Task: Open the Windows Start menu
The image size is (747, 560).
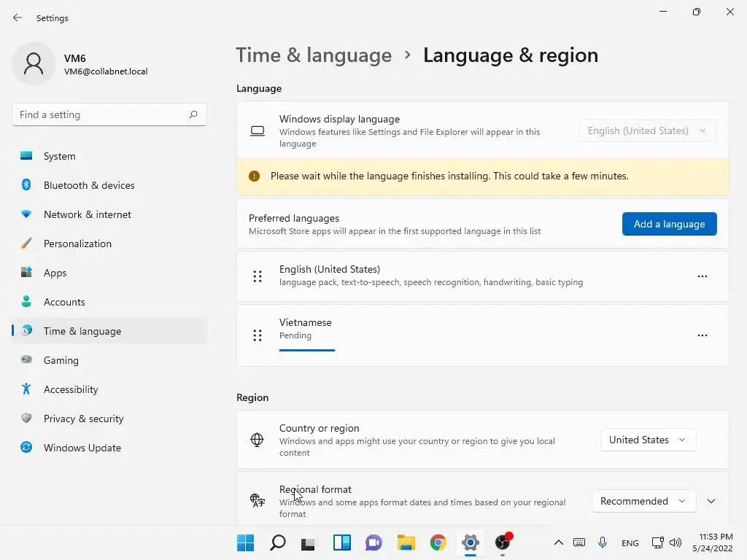Action: pos(245,542)
